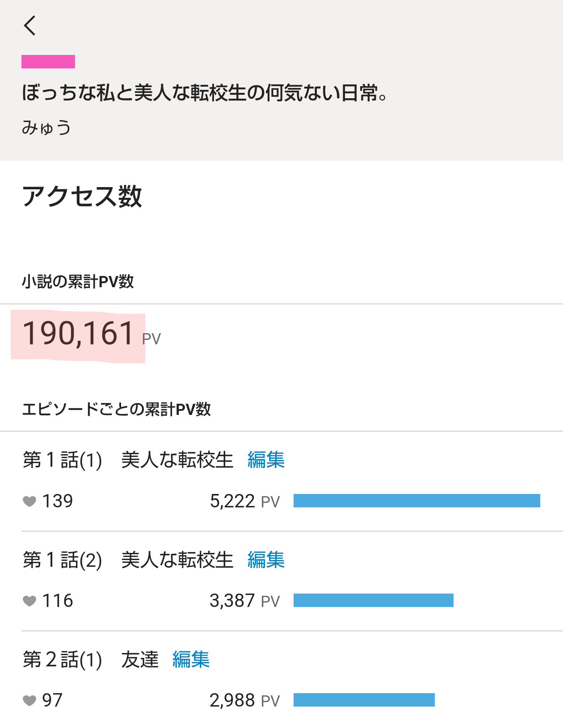This screenshot has height=728, width=563.
Task: Tap heart icon beside 139 likes
Action: [x=29, y=502]
